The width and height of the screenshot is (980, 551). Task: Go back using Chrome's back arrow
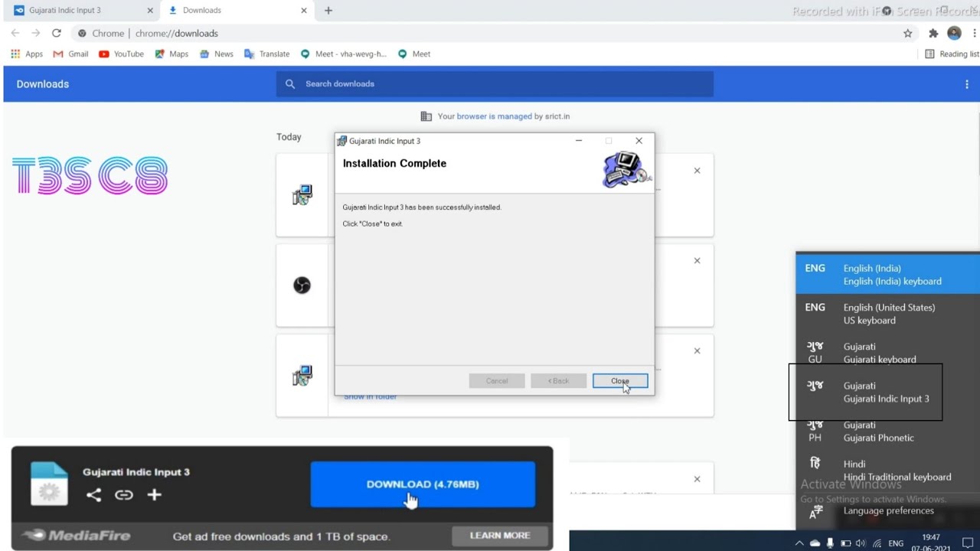(x=15, y=33)
